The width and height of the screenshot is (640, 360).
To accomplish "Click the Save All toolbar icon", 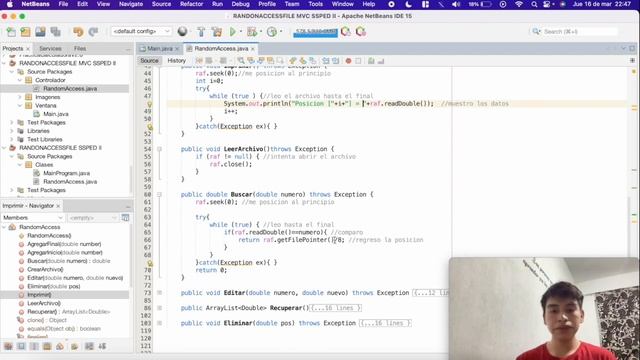I will [x=56, y=31].
